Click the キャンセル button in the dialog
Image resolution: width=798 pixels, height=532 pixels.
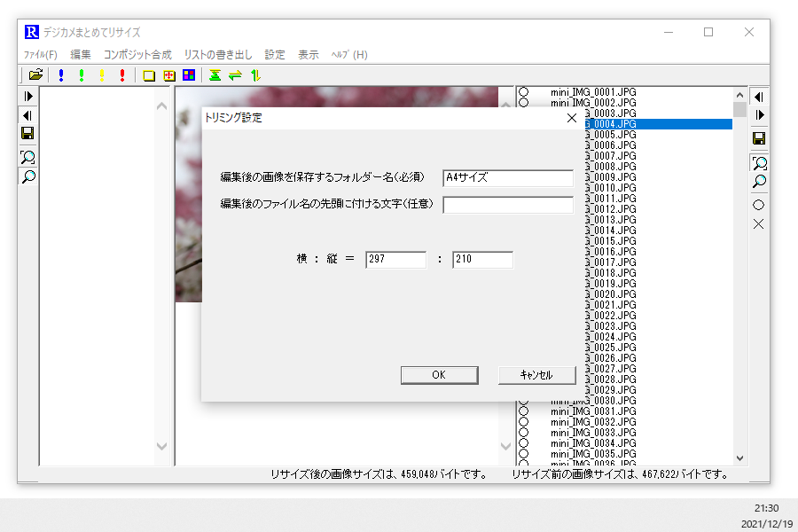537,375
